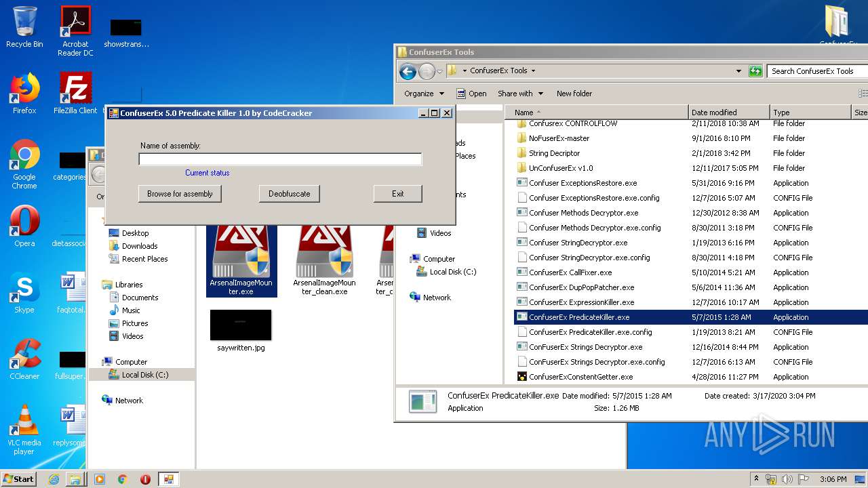Select ArsenalImageMounter_clean.exe file icon
868x488 pixels.
pos(324,262)
